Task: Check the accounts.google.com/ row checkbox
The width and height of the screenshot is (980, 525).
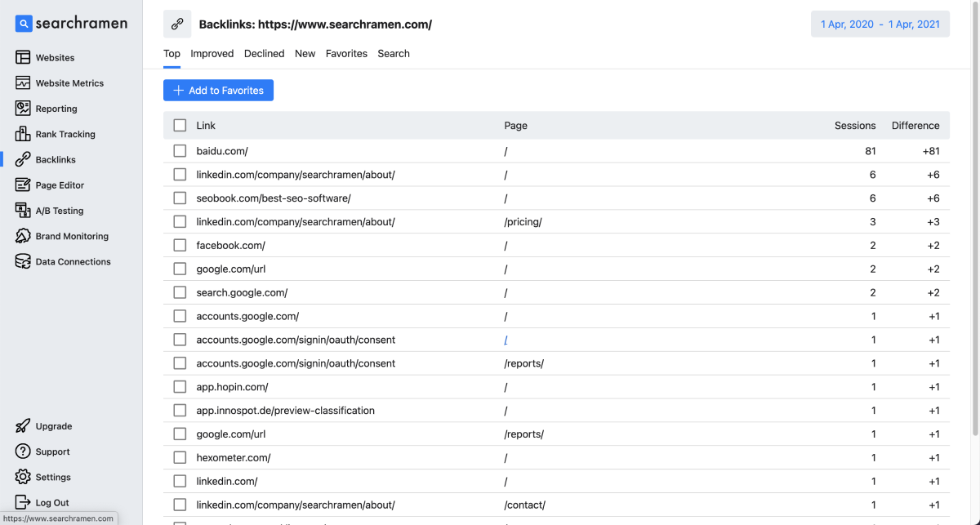Action: (180, 316)
